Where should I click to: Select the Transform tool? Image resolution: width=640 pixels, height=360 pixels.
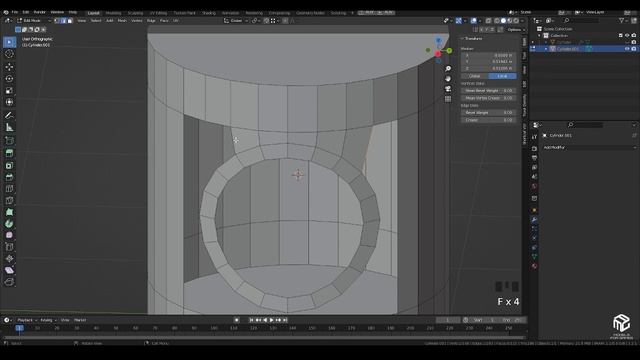[9, 102]
